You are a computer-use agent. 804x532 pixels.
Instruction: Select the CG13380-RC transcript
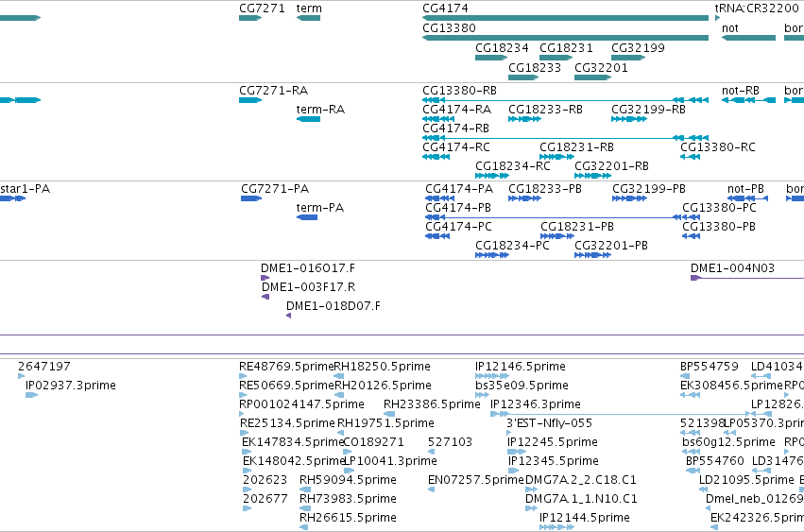[x=691, y=157]
